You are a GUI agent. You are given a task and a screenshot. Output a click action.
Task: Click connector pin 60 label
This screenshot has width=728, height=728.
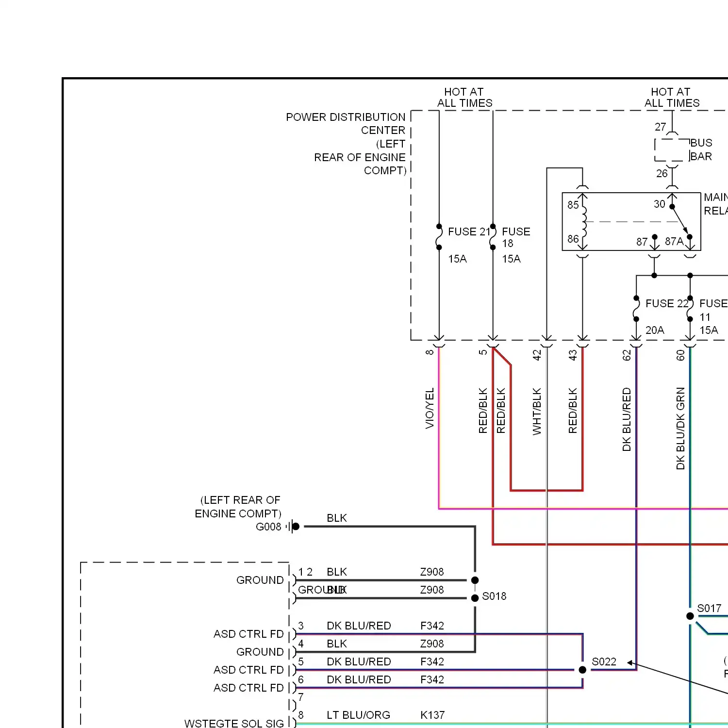tap(680, 355)
